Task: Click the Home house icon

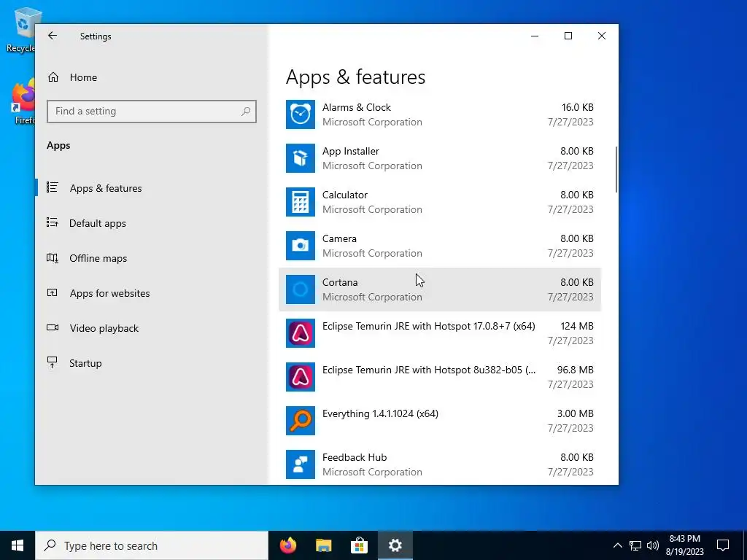Action: [53, 77]
